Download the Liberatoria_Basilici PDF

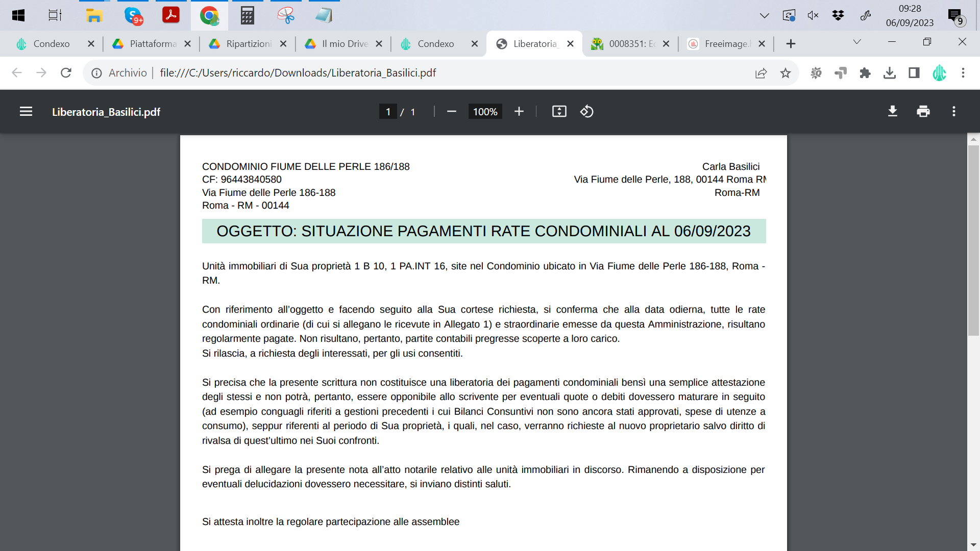click(x=893, y=111)
